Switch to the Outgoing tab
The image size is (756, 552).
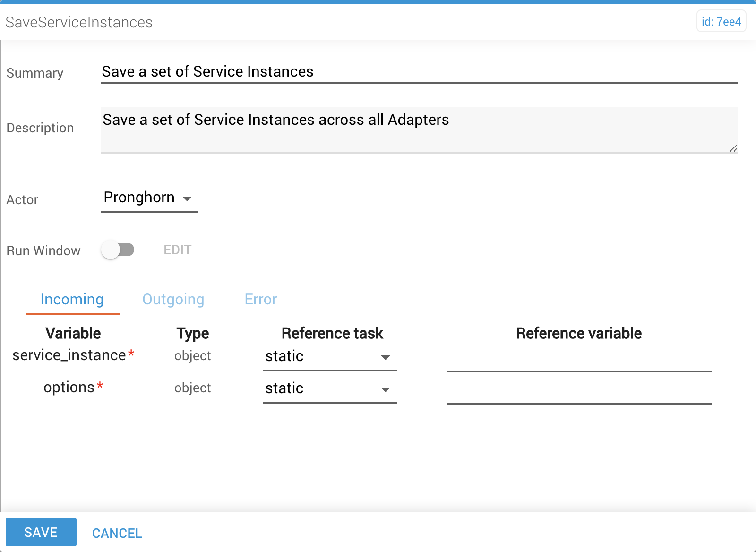click(173, 300)
